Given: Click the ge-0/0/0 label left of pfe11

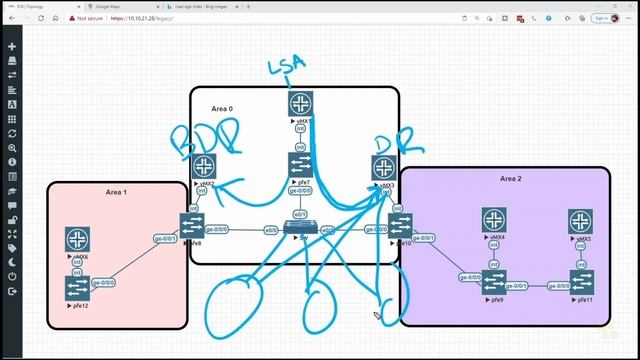Looking at the screenshot, I should coord(559,286).
